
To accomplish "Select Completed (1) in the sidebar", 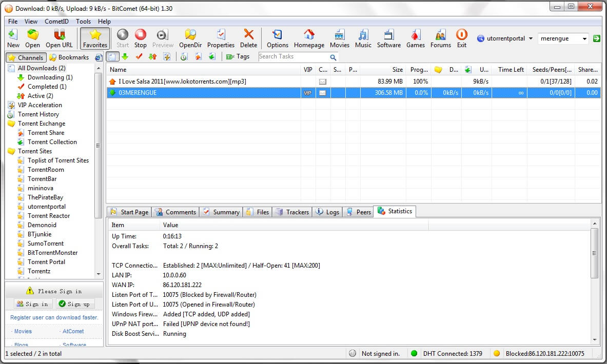I will pos(47,87).
